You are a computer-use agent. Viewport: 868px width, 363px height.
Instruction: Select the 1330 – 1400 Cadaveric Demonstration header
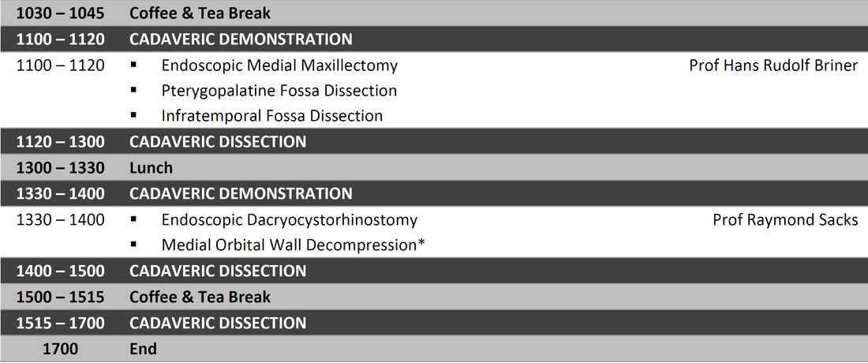click(x=434, y=193)
